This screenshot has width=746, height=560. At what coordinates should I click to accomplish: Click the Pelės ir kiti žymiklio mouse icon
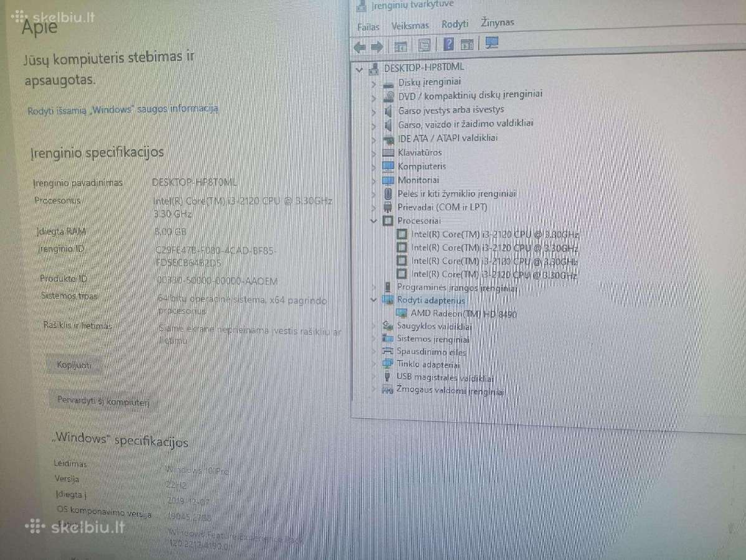point(388,194)
